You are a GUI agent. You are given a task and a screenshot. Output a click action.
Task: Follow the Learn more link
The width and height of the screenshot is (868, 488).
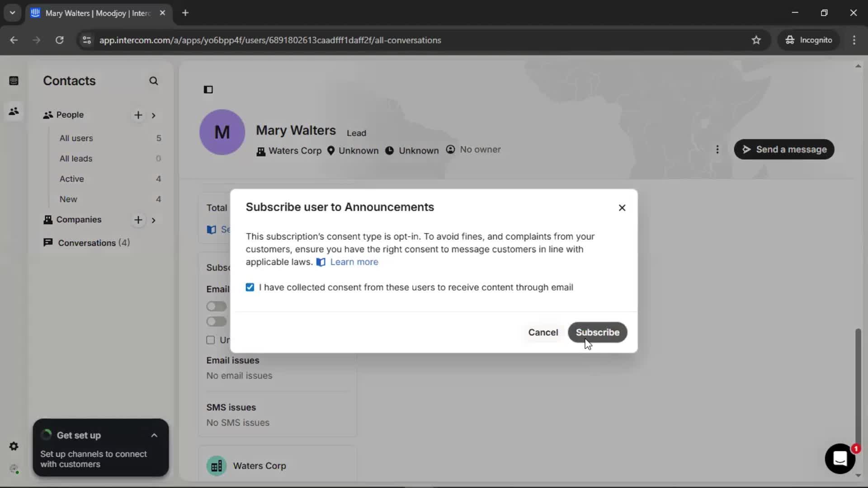[354, 262]
